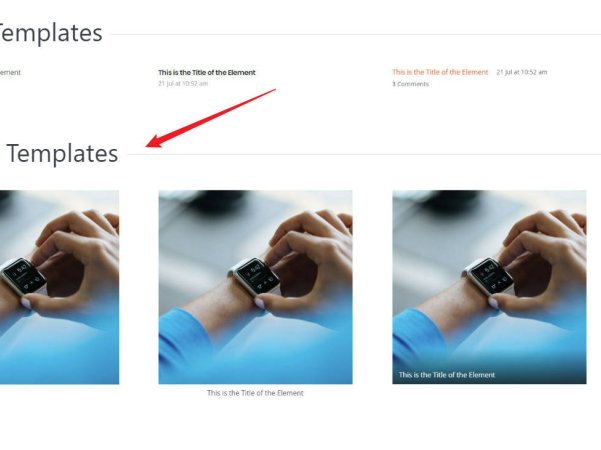Select the upper Templates heading

coord(51,33)
